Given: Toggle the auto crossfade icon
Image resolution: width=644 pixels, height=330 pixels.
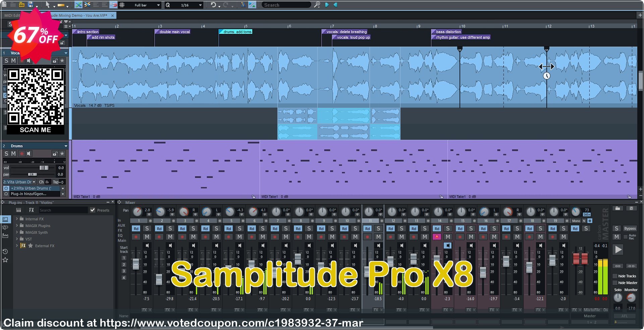Looking at the screenshot, I should [x=78, y=5].
